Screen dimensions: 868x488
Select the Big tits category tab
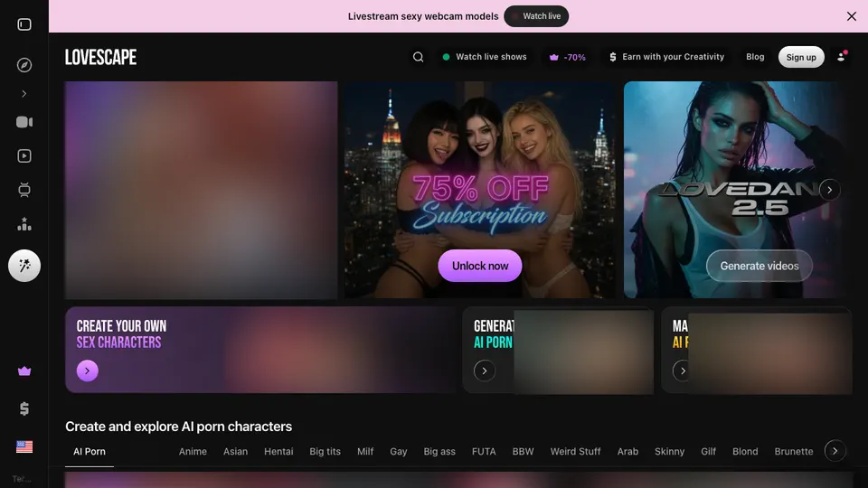pos(325,452)
